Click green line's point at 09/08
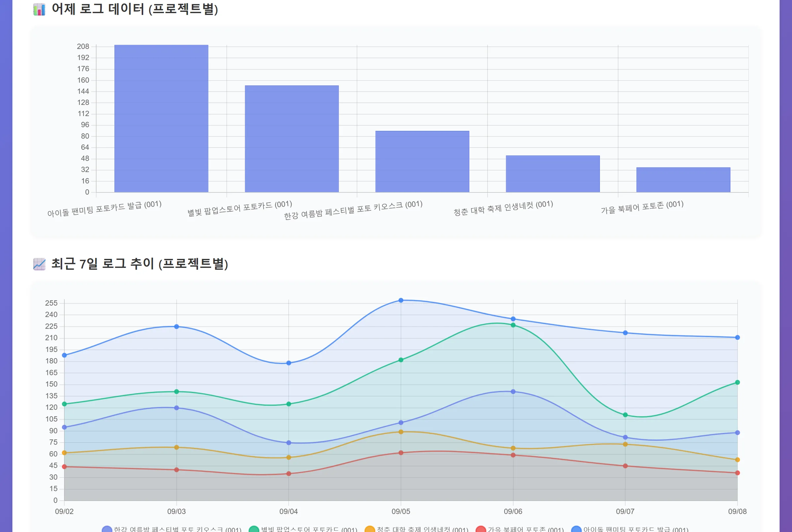This screenshot has height=532, width=792. point(737,382)
